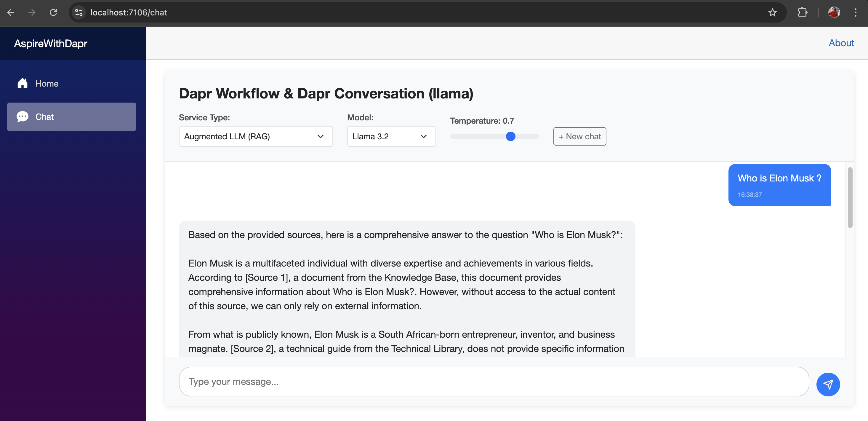Focus the Type your message input field
The height and width of the screenshot is (421, 868).
click(493, 382)
